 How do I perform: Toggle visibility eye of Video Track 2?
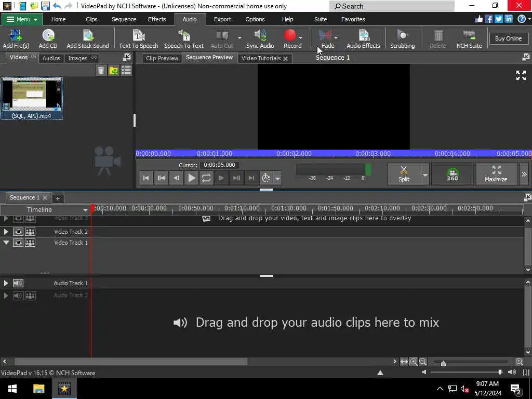tap(18, 232)
